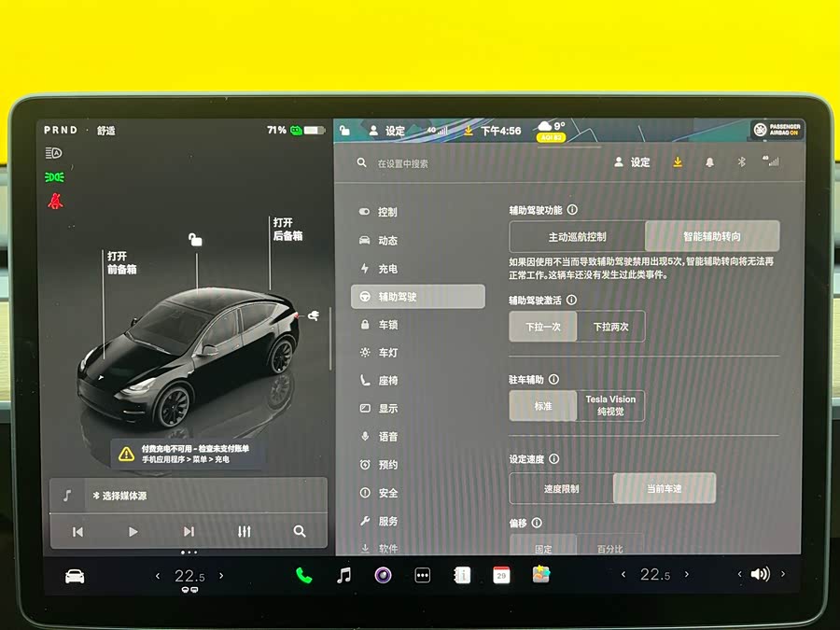Open info for 辅助驾驶激活
Screen dimensions: 840x630
pyautogui.click(x=571, y=300)
